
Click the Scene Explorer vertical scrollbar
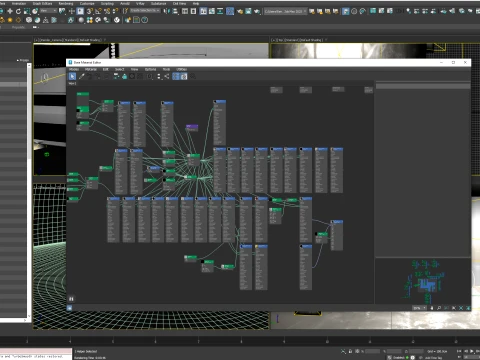(x=29, y=190)
